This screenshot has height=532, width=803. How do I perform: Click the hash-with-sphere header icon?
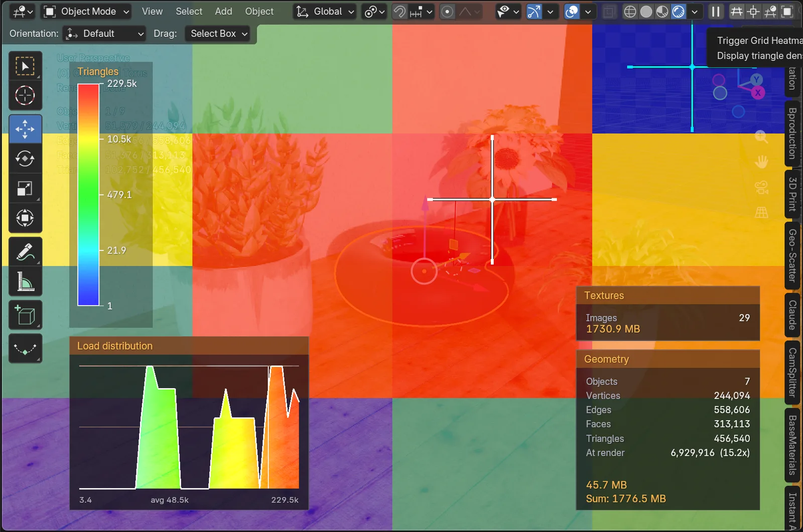pos(770,12)
